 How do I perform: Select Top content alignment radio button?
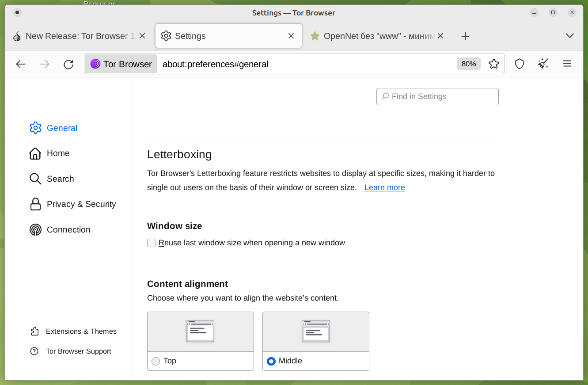[x=156, y=361]
